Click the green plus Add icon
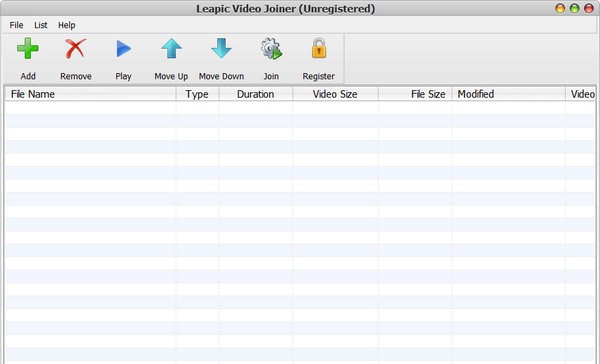Viewport: 600px width, 364px height. pos(28,49)
